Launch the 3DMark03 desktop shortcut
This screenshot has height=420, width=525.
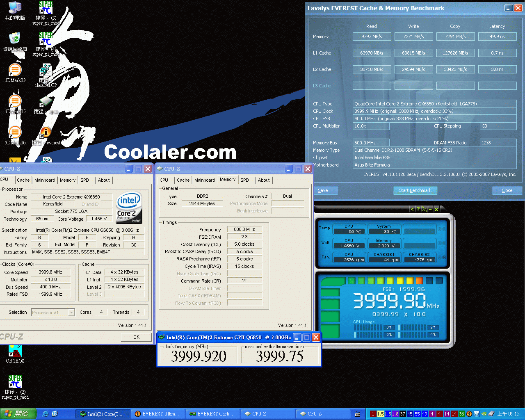tap(15, 73)
